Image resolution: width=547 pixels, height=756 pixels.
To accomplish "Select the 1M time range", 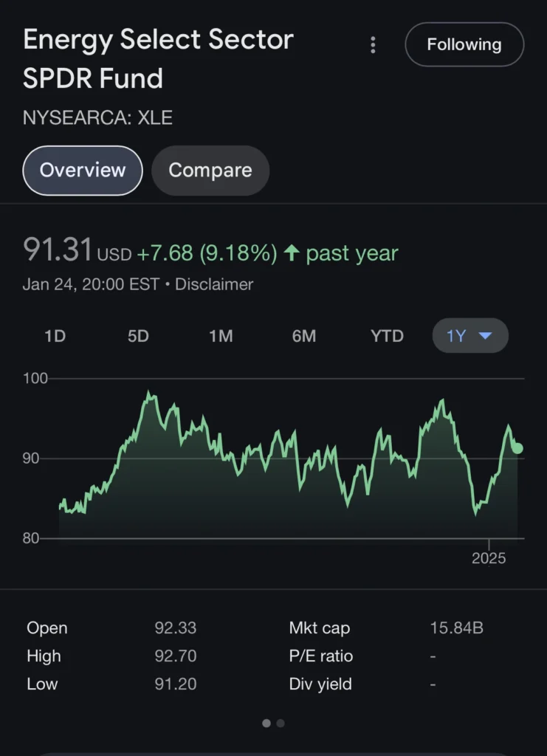I will 221,336.
